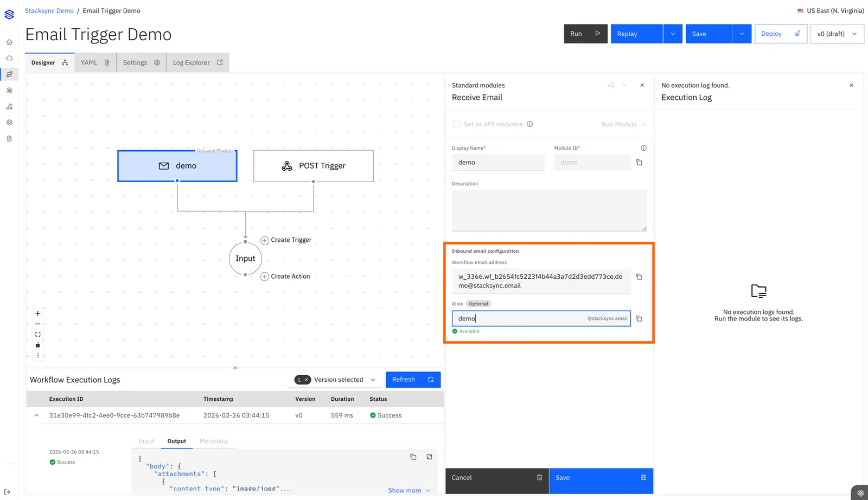The width and height of the screenshot is (868, 500).
Task: Open the v0 (draft) version dropdown
Action: (x=837, y=34)
